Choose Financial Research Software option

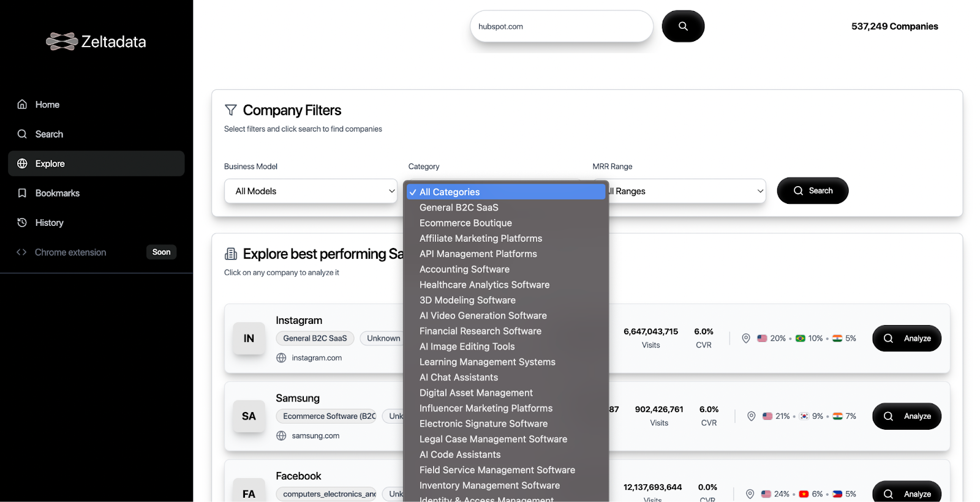[506, 331]
